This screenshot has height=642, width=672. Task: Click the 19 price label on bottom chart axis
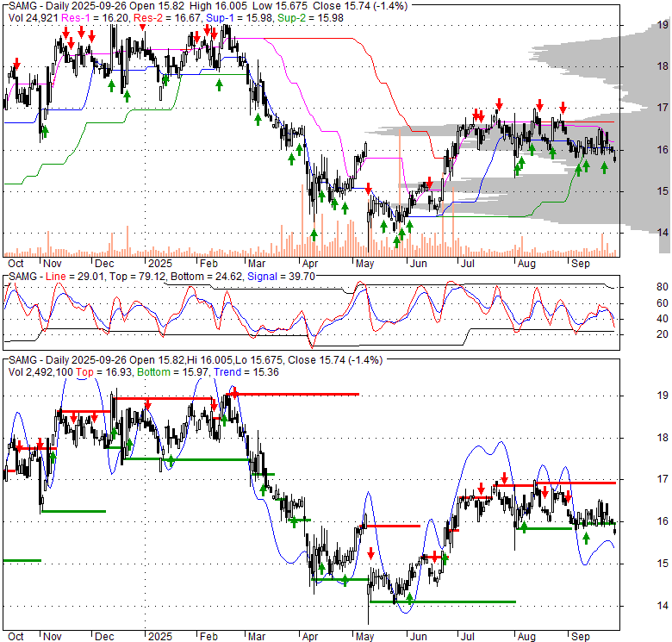pos(663,396)
